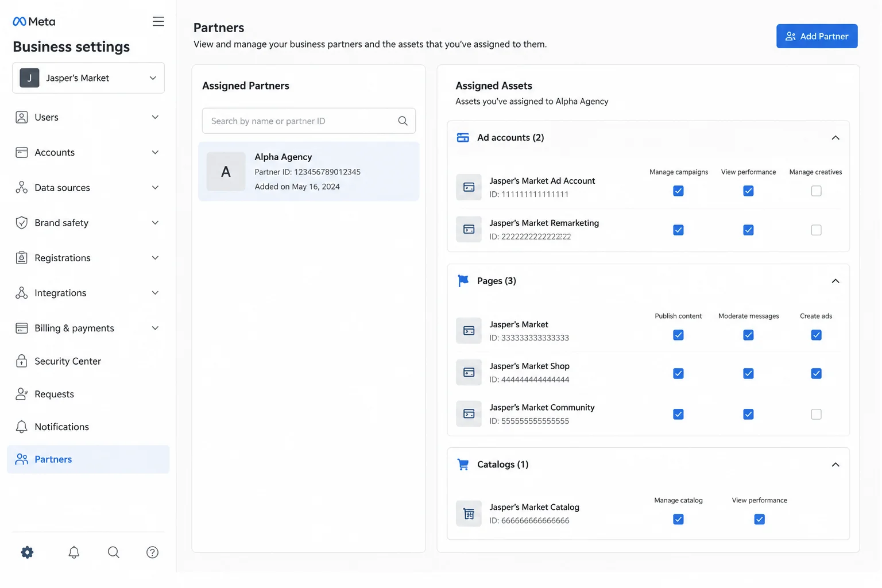This screenshot has height=588, width=882.
Task: Click Jasper's Market Ad Account icon
Action: tap(469, 187)
